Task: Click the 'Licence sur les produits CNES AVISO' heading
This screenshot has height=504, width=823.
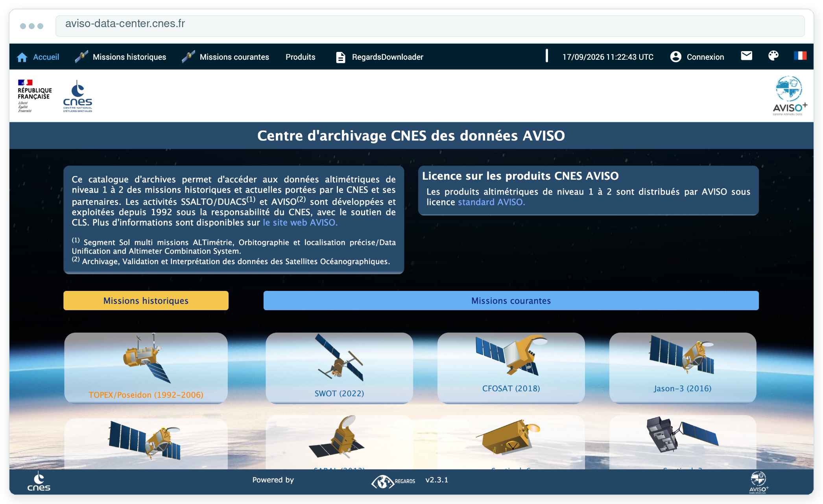Action: [x=520, y=176]
